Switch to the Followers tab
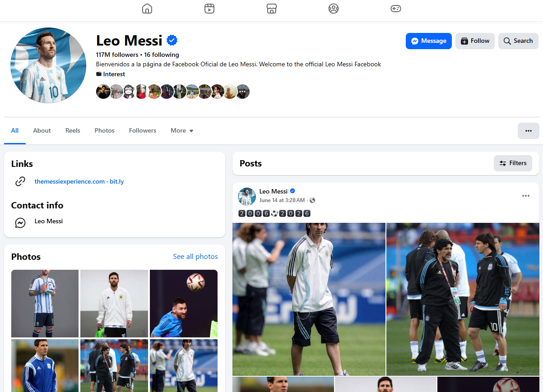Image resolution: width=543 pixels, height=392 pixels. click(143, 130)
